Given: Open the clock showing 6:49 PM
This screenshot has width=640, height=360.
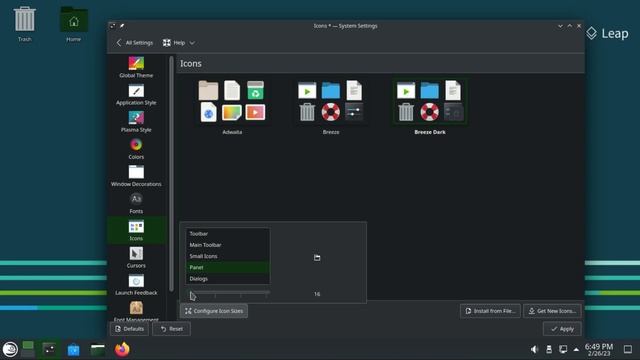Looking at the screenshot, I should pyautogui.click(x=599, y=349).
